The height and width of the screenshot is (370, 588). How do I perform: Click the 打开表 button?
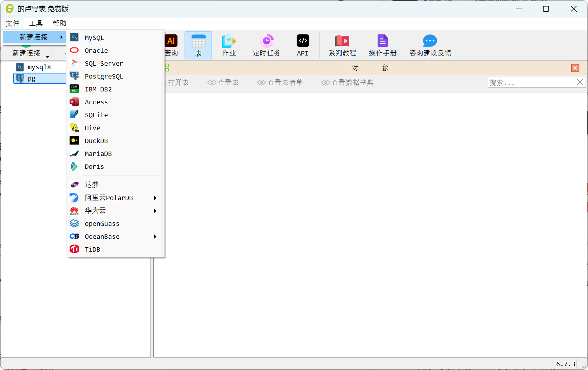[x=177, y=82]
